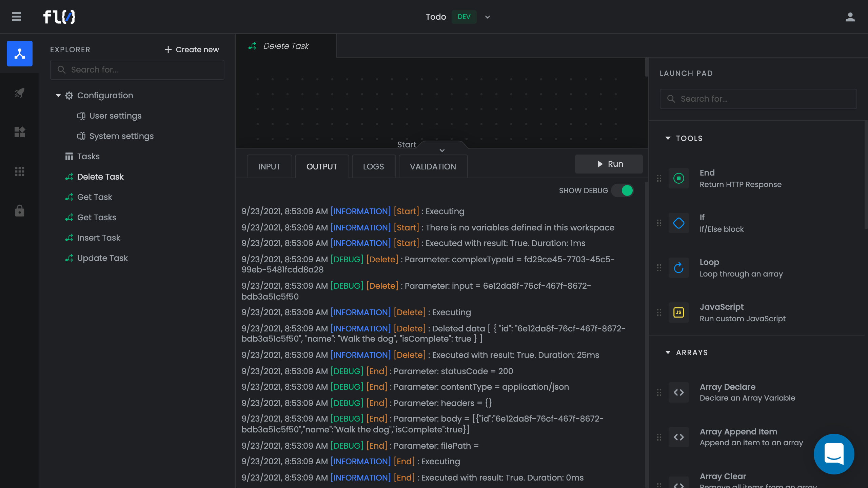The image size is (868, 488).
Task: Collapse the output panel with chevron
Action: pyautogui.click(x=442, y=150)
